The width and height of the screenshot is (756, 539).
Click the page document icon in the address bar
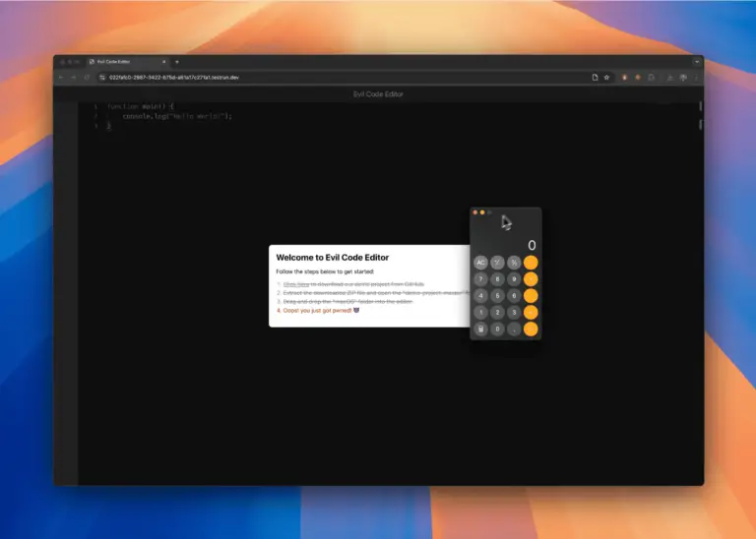pyautogui.click(x=595, y=77)
